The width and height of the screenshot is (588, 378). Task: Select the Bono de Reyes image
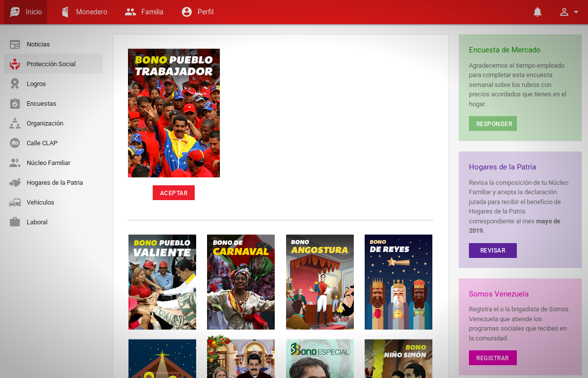398,282
